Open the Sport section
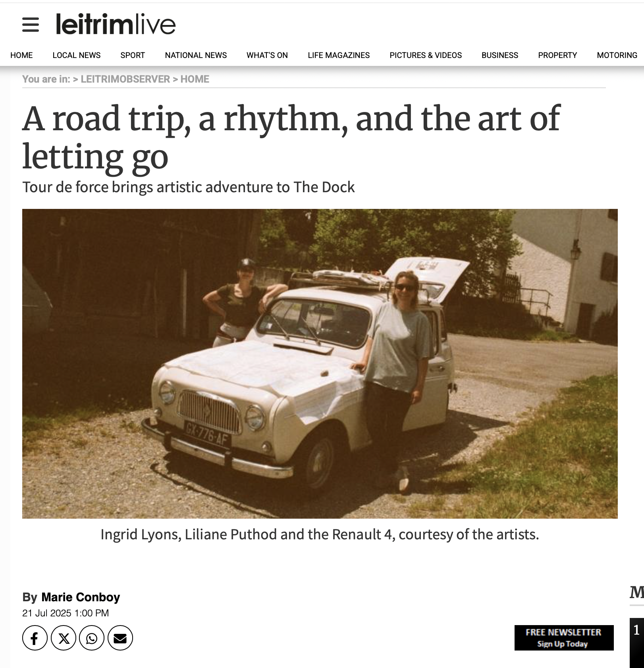 tap(133, 55)
